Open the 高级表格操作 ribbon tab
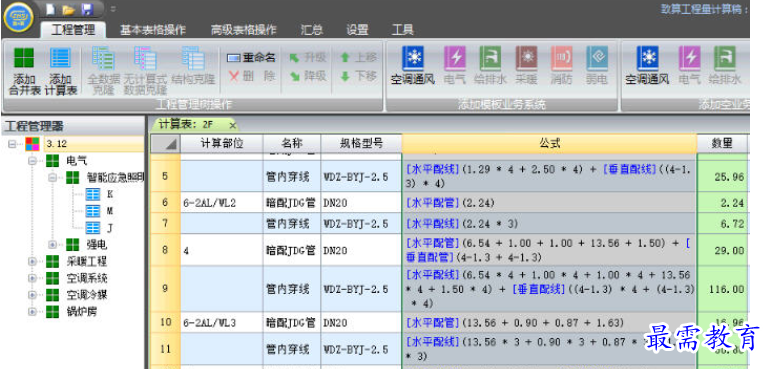This screenshot has width=768, height=369. [243, 30]
